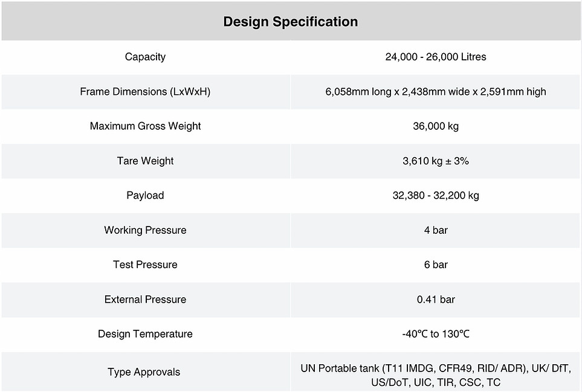The width and height of the screenshot is (582, 392).
Task: Click the 6 bar value
Action: 436,265
